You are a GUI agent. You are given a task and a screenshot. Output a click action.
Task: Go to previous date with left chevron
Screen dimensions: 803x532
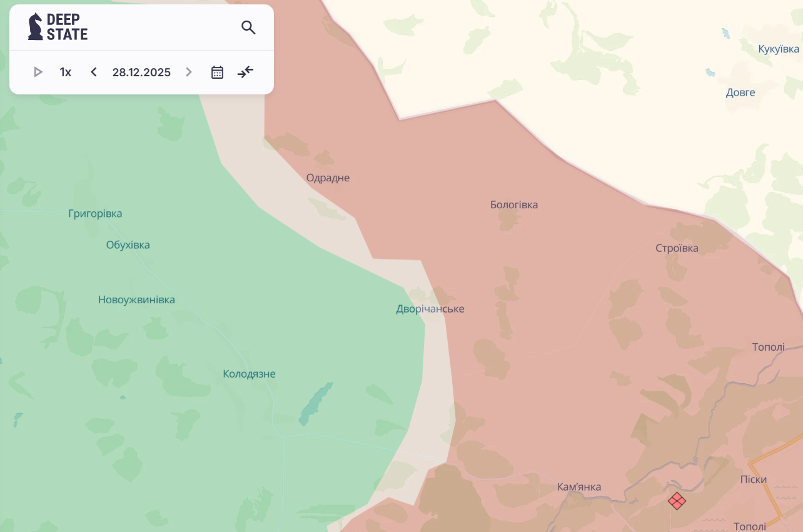tap(94, 72)
